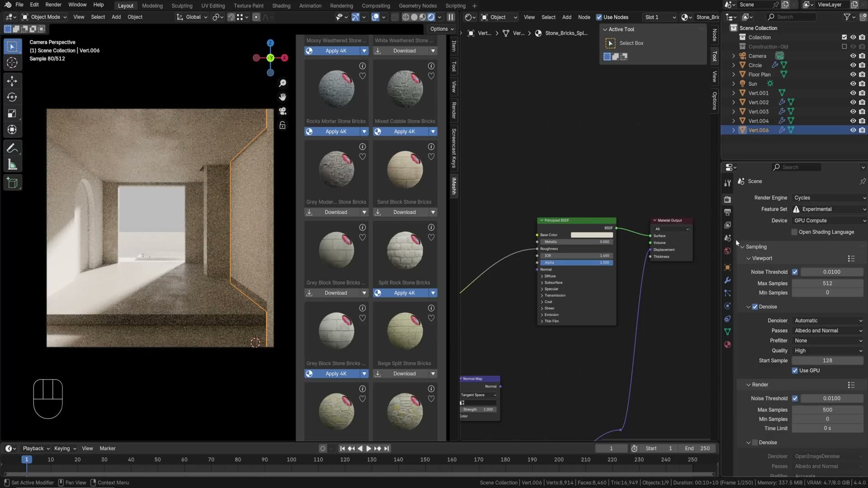Toggle the Use GPU checkbox

795,371
